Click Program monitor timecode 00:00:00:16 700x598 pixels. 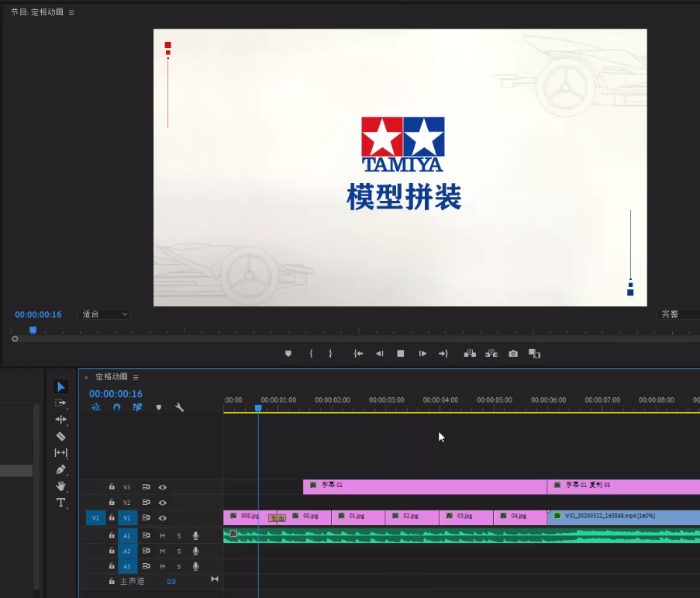point(38,314)
